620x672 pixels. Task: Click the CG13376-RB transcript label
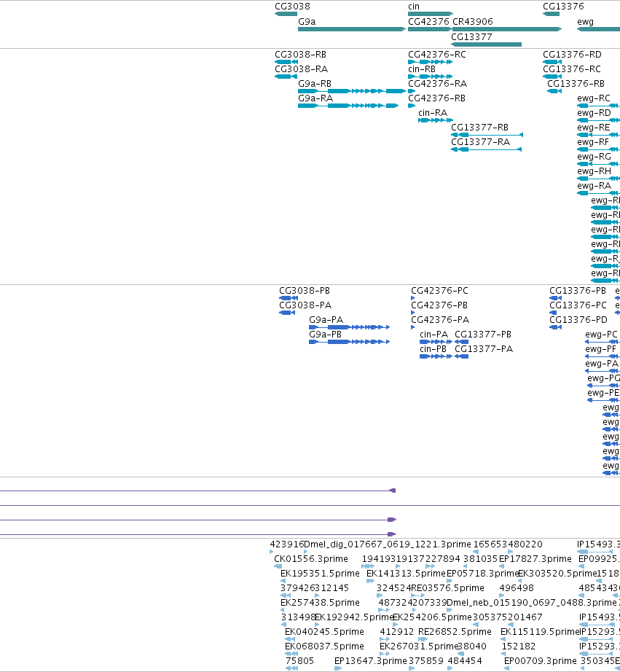coord(576,84)
